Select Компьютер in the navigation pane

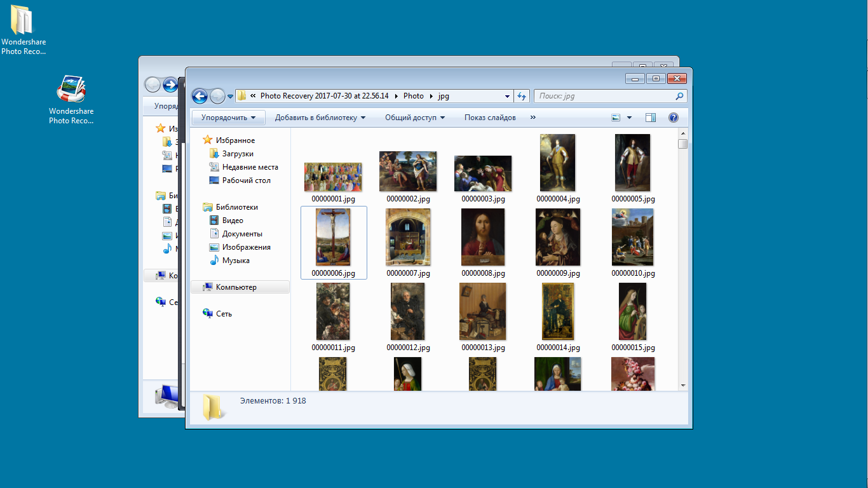(240, 287)
